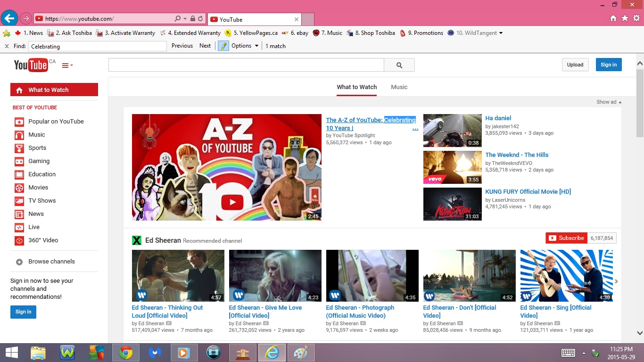Click the blue Sign in button in header
This screenshot has width=644, height=362.
pyautogui.click(x=609, y=65)
